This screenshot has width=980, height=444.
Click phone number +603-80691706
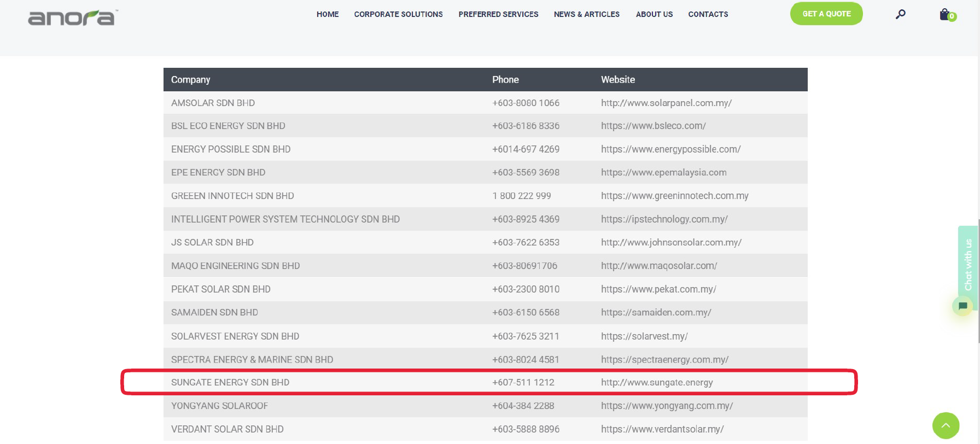point(524,266)
